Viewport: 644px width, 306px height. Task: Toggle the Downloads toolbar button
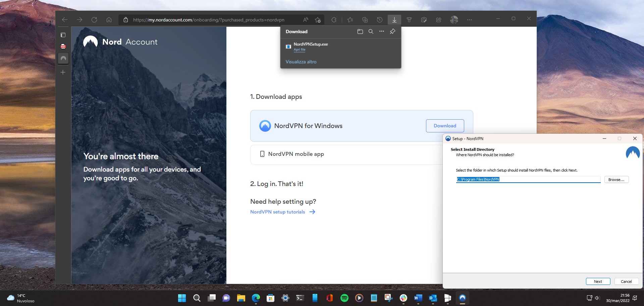[x=394, y=20]
